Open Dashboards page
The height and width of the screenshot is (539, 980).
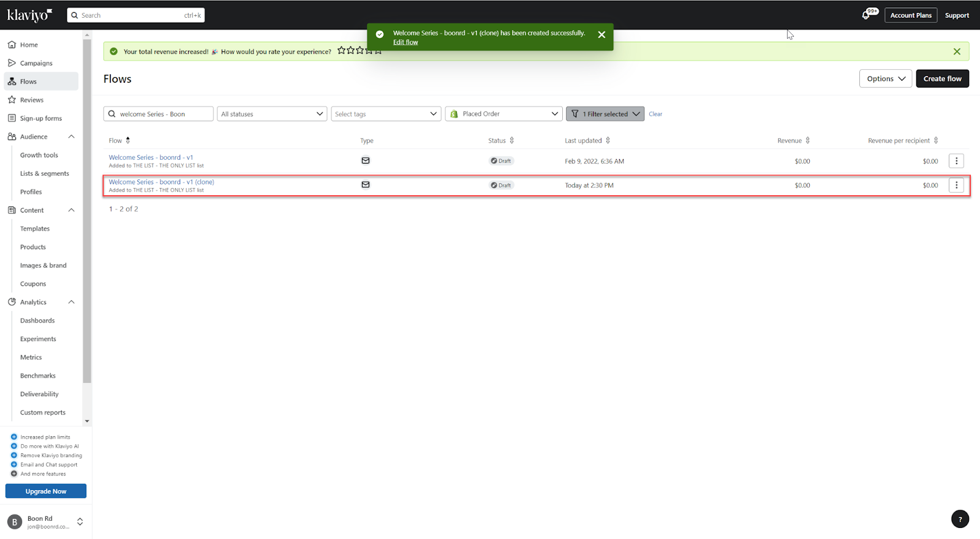[37, 320]
